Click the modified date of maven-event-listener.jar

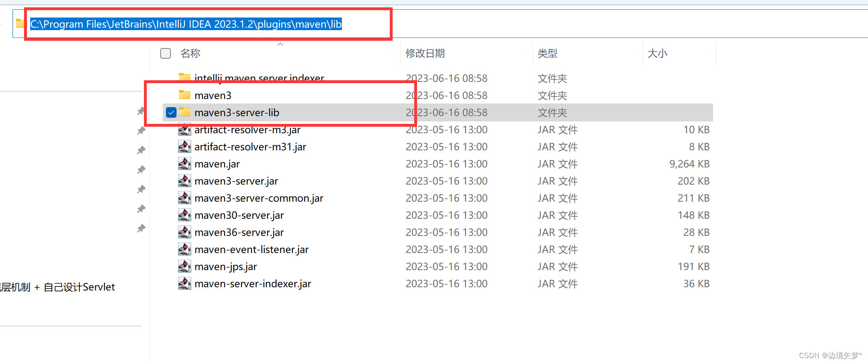tap(446, 249)
